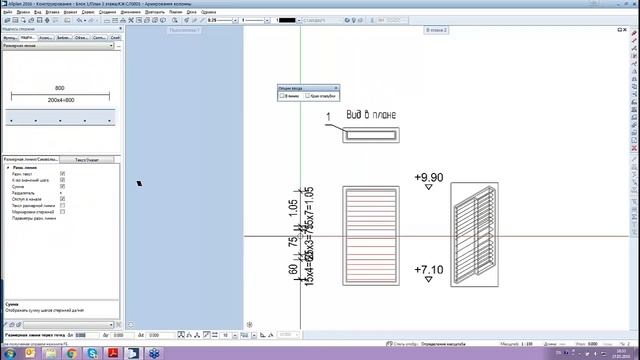Click the pencil icon at the top of the right toolbar
Image resolution: width=640 pixels, height=360 pixels.
pos(634,33)
